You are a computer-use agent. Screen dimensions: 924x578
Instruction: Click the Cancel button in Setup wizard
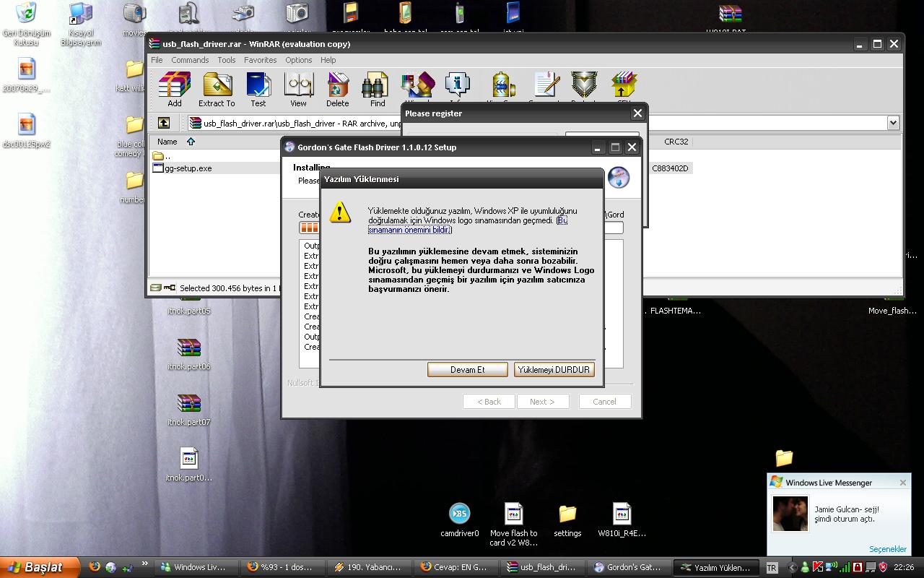click(x=605, y=402)
